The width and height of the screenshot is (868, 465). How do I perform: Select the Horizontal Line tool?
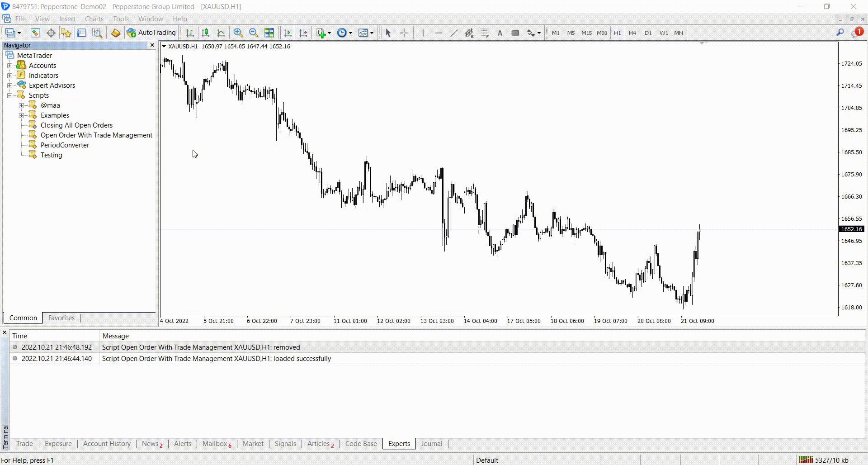(438, 33)
